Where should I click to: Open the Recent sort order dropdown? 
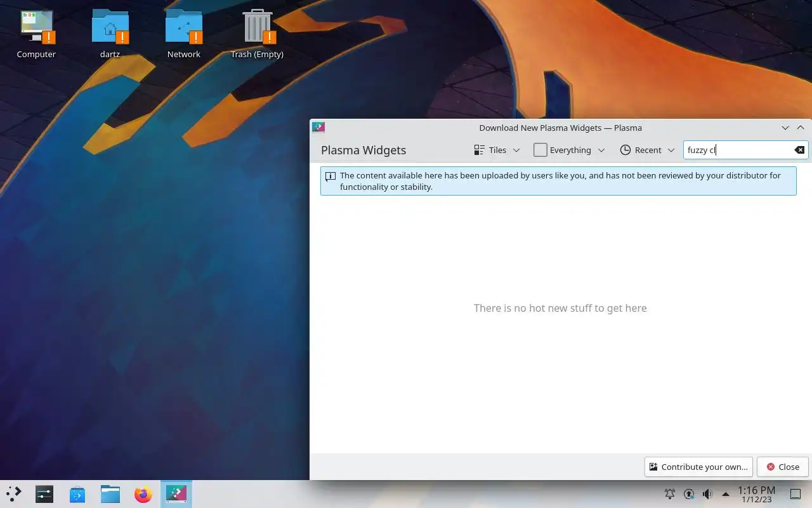tap(647, 150)
